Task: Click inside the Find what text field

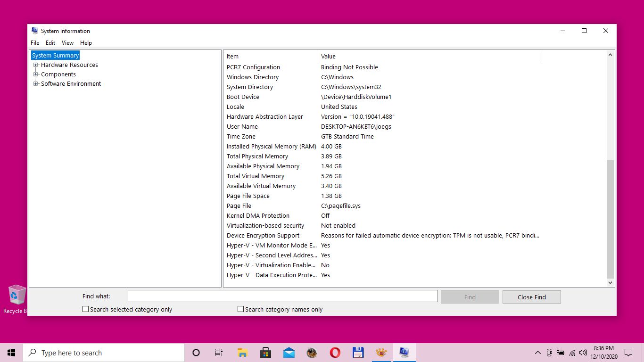Action: click(282, 296)
